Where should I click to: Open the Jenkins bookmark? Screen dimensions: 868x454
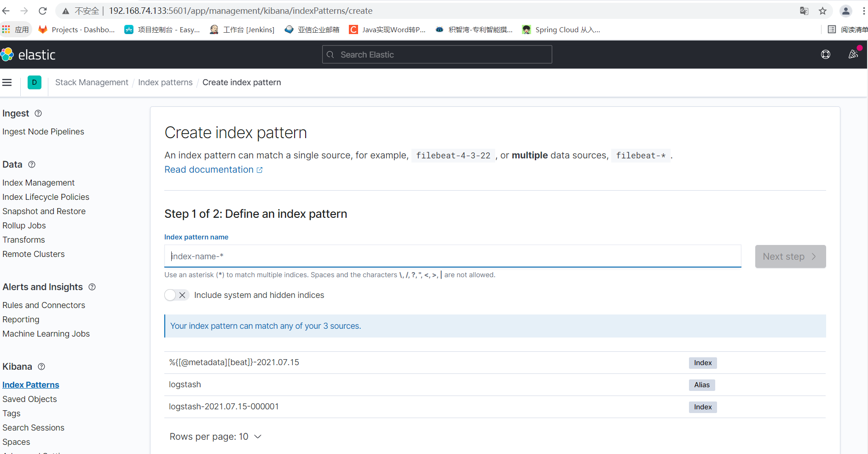242,29
